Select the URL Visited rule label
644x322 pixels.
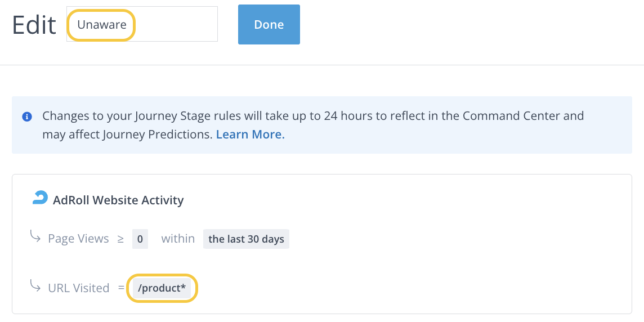[78, 288]
